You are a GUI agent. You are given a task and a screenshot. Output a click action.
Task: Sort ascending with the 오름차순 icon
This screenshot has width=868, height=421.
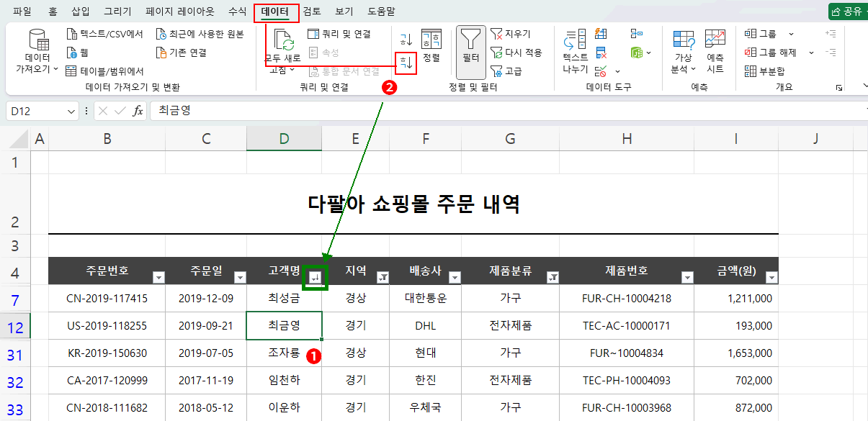click(406, 39)
